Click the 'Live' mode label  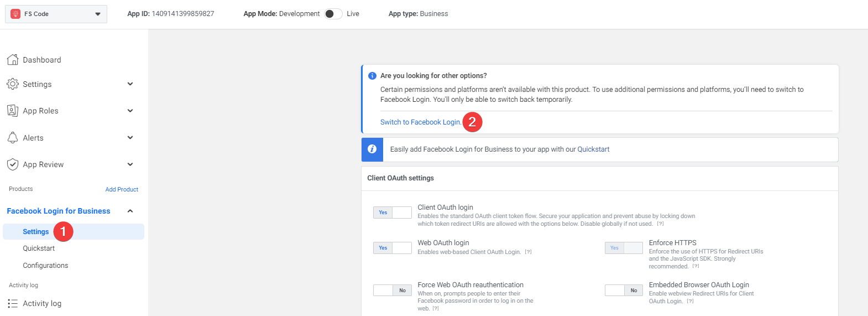[353, 14]
